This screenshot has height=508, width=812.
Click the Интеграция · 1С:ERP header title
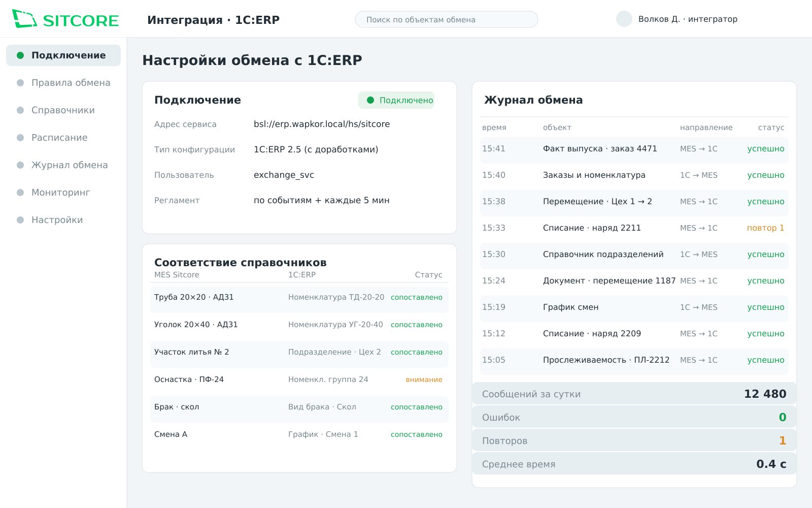coord(214,20)
